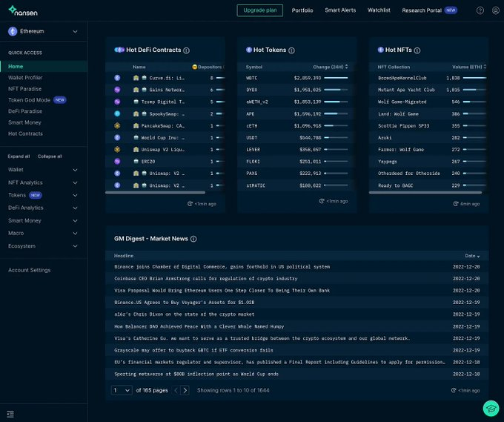Click the BoredApeKennelClub volume bar
The height and width of the screenshot is (422, 504).
(x=474, y=78)
